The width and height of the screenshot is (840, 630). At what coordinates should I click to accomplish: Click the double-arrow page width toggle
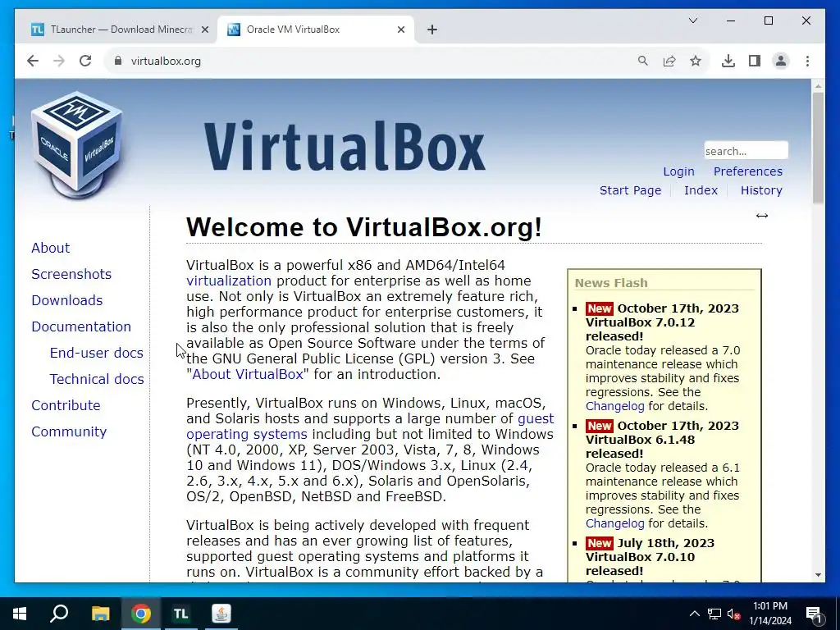pyautogui.click(x=762, y=216)
